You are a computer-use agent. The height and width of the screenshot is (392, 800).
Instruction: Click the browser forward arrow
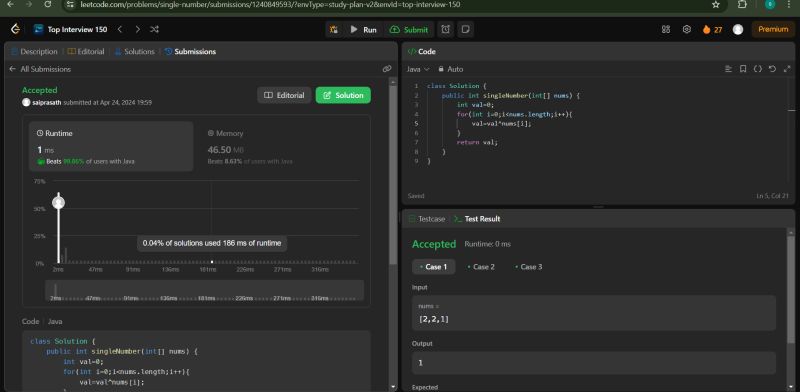tap(29, 5)
